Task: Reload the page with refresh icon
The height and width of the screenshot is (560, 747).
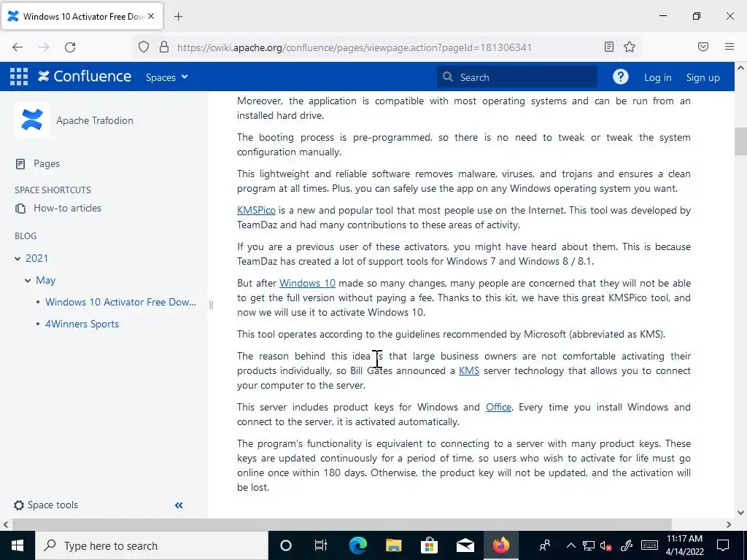Action: click(x=70, y=47)
